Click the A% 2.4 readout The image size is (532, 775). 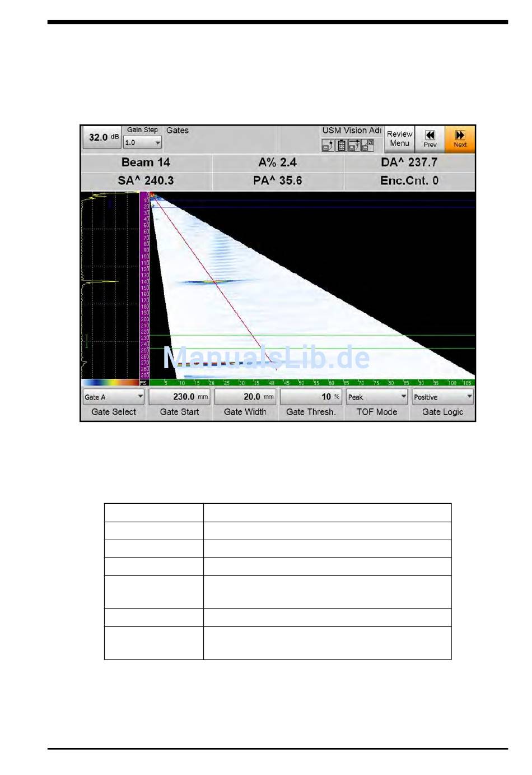pyautogui.click(x=278, y=163)
